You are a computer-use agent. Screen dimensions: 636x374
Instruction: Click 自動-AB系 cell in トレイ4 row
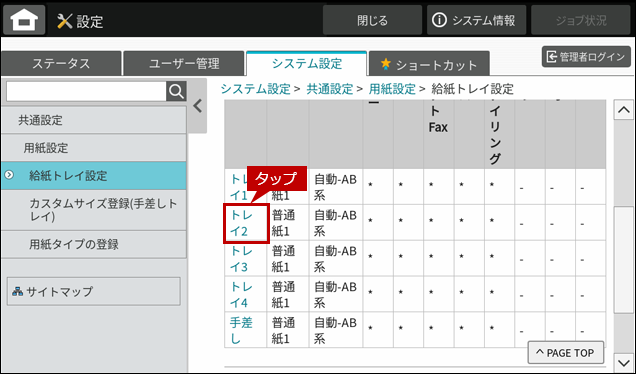click(x=335, y=294)
